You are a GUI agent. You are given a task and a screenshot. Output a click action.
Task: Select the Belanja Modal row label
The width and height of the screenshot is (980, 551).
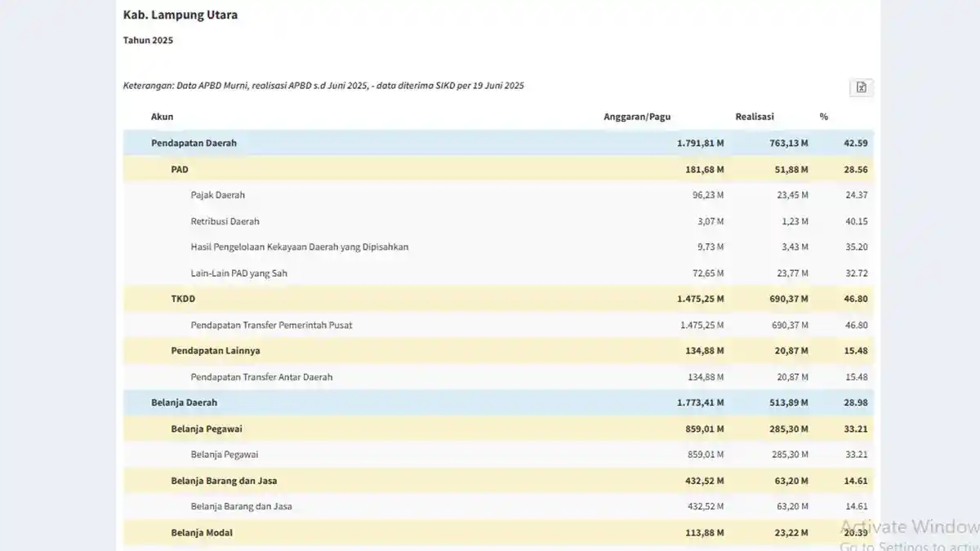[x=202, y=532]
